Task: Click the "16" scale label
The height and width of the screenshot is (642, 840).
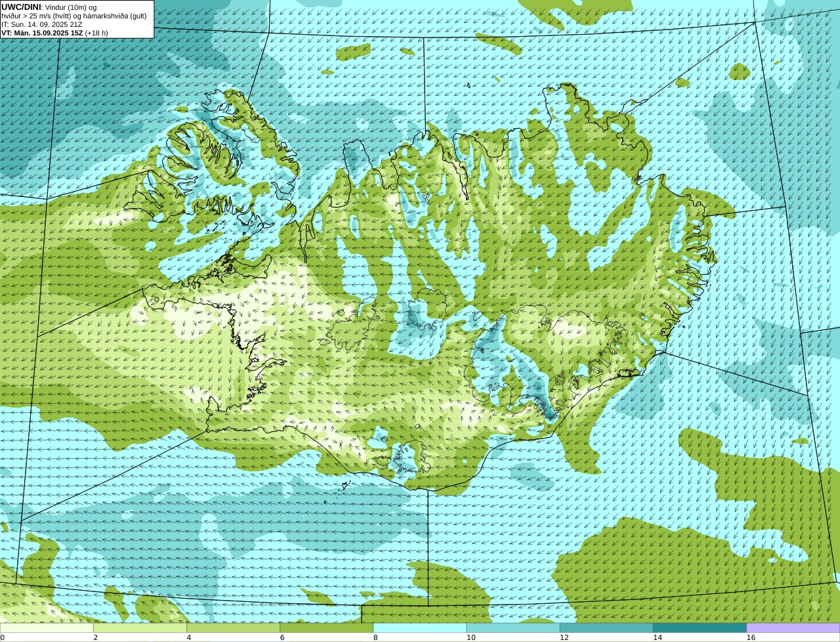Action: coord(751,637)
